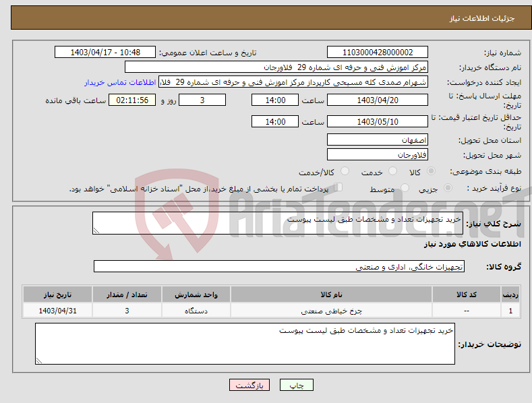Image resolution: width=532 pixels, height=403 pixels.
Task: Click the شرح کلی نیاز text area
Action: click(x=278, y=223)
